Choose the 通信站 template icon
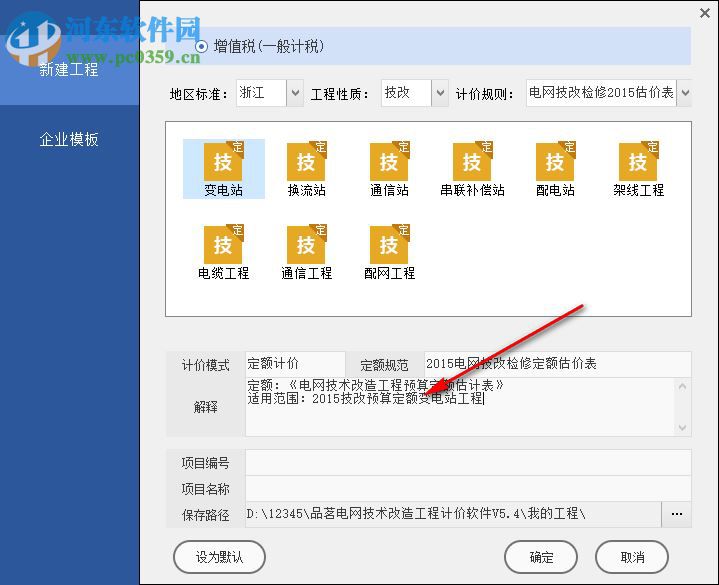The width and height of the screenshot is (719, 585). point(389,168)
